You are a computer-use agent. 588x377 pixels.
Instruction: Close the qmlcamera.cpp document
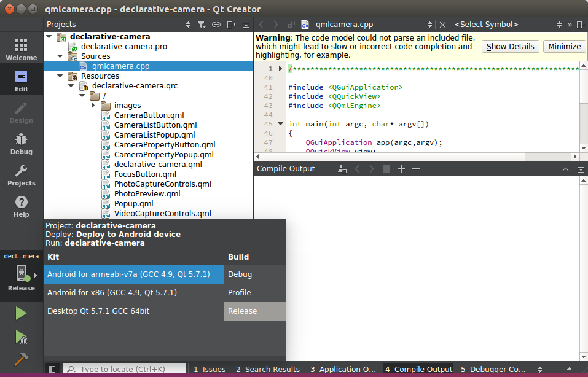coord(442,25)
